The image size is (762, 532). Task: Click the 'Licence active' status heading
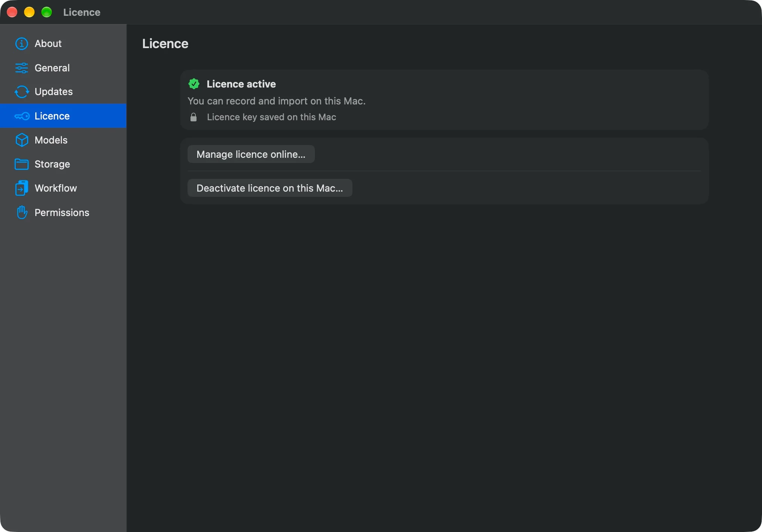click(241, 84)
